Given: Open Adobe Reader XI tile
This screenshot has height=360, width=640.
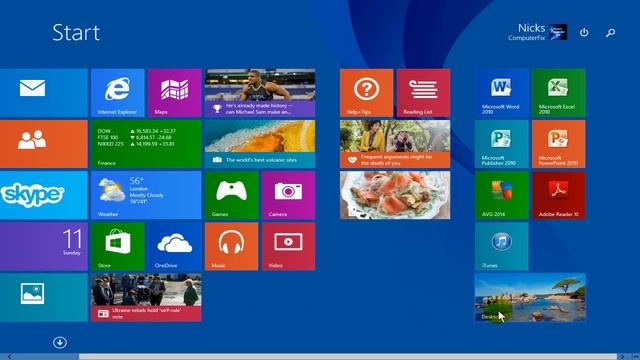Looking at the screenshot, I should point(559,195).
